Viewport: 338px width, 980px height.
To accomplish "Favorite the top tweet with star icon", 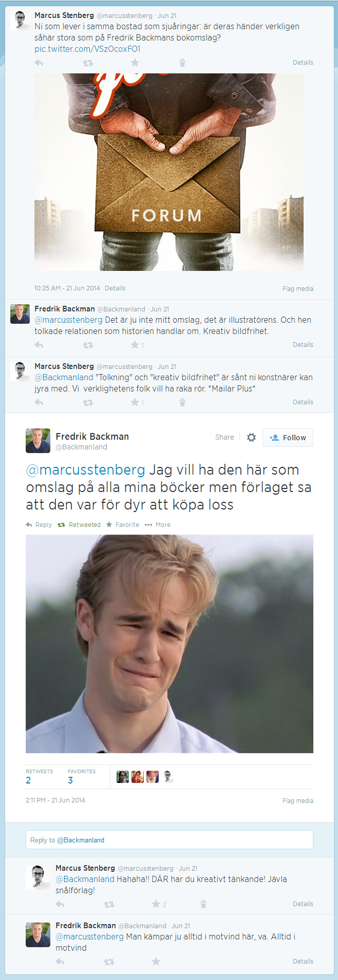I will 135,63.
